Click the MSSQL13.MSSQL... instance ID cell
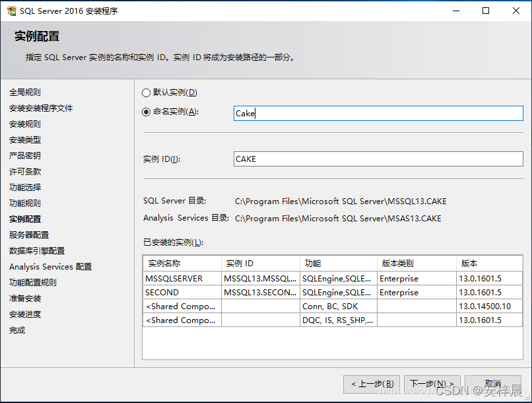This screenshot has height=403, width=532. pos(261,278)
